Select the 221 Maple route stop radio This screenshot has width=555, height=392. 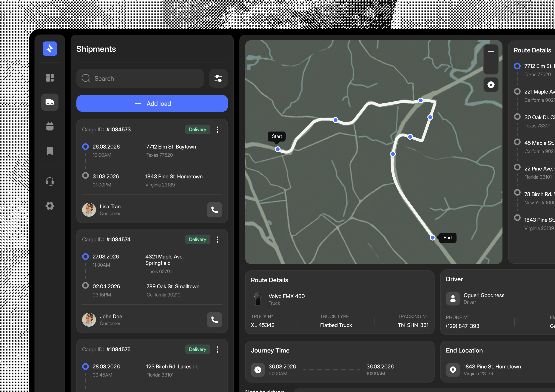(517, 91)
